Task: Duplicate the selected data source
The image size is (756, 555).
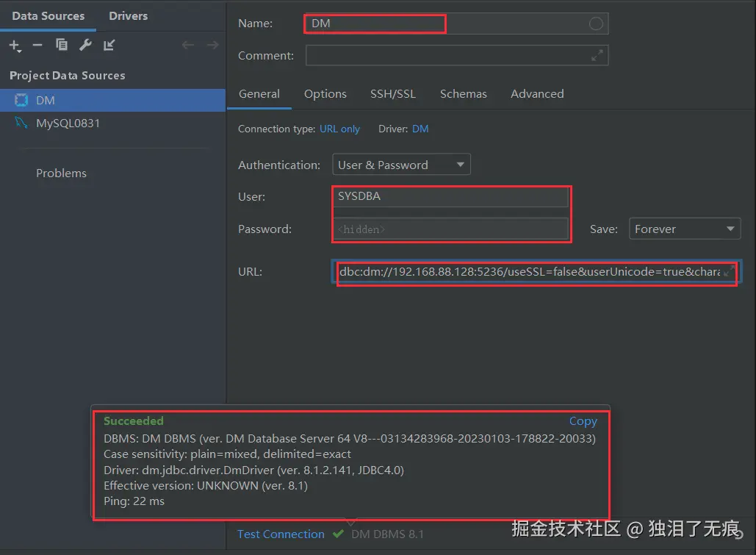Action: click(61, 45)
